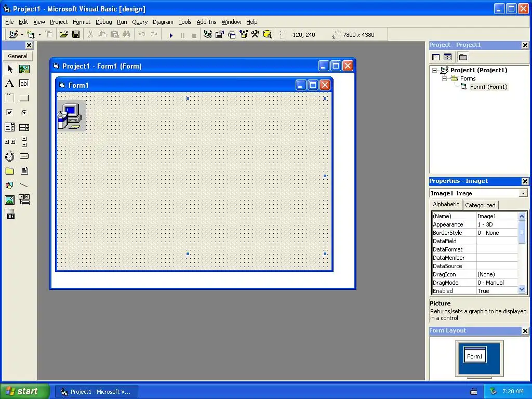Open Object Browser from the toolbar

click(x=244, y=35)
